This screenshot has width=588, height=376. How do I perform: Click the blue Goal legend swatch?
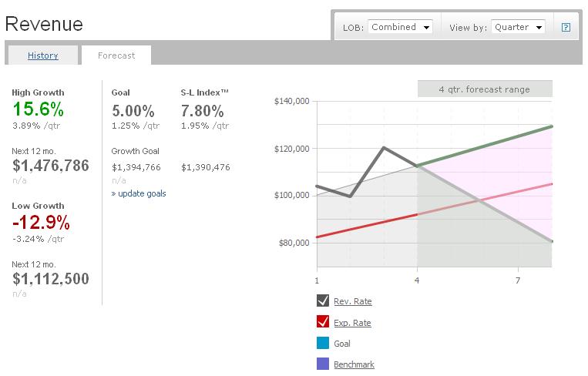pyautogui.click(x=323, y=344)
